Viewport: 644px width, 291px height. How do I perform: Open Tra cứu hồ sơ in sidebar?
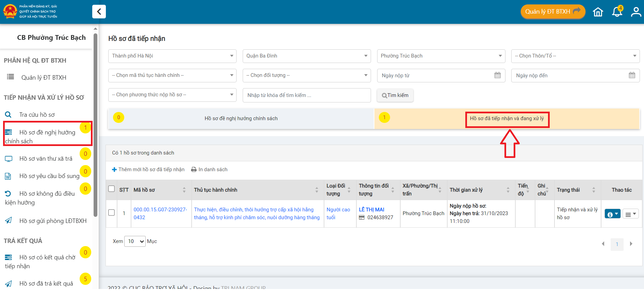[x=37, y=115]
